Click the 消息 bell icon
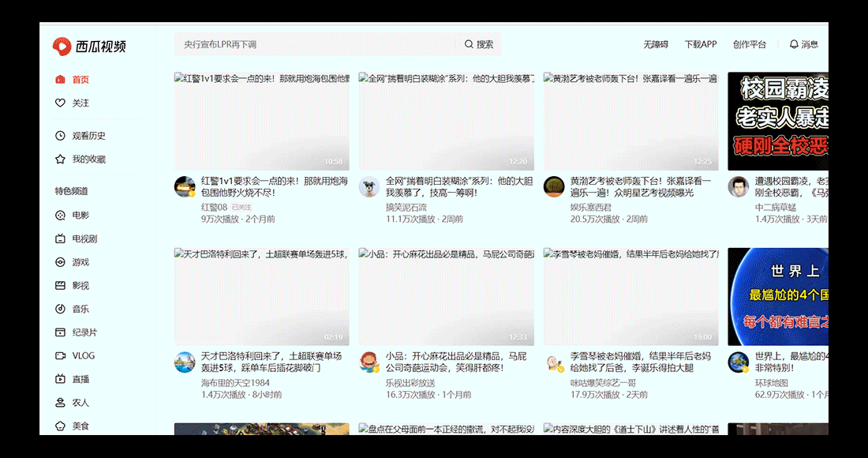Image resolution: width=868 pixels, height=458 pixels. tap(794, 44)
